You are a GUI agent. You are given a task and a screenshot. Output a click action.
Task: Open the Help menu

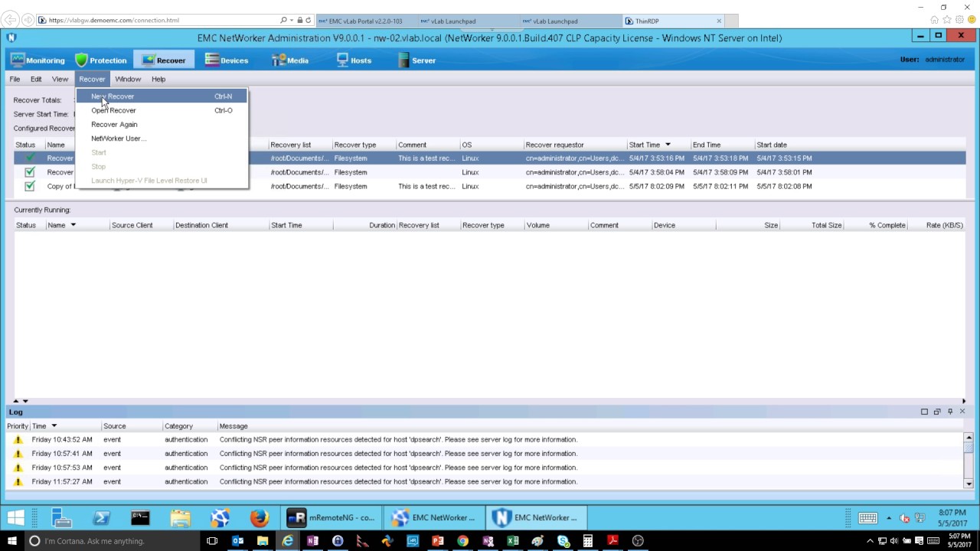158,79
